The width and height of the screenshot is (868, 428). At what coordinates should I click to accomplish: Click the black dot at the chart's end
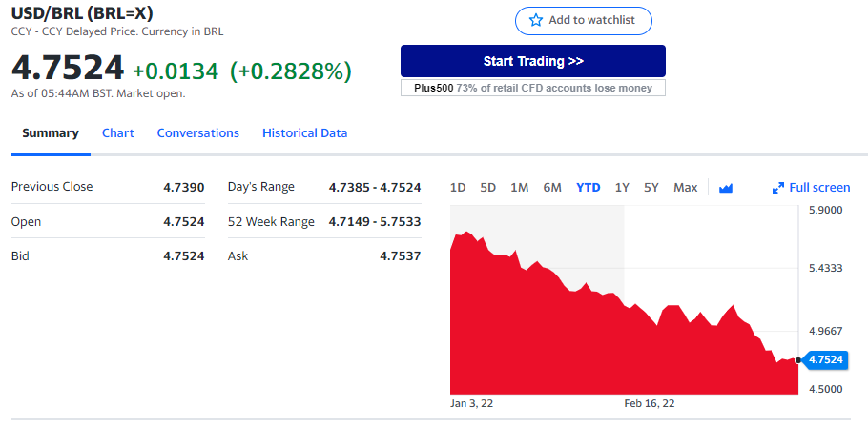[x=797, y=360]
